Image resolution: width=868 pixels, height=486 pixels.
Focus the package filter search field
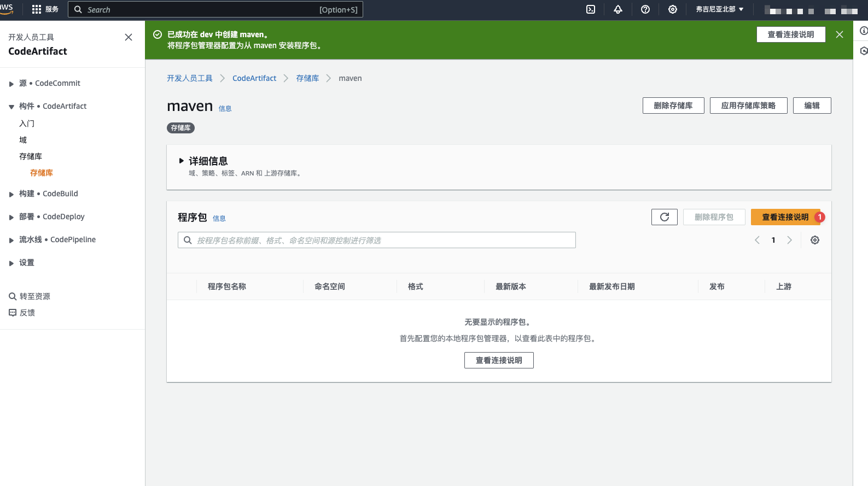(377, 240)
